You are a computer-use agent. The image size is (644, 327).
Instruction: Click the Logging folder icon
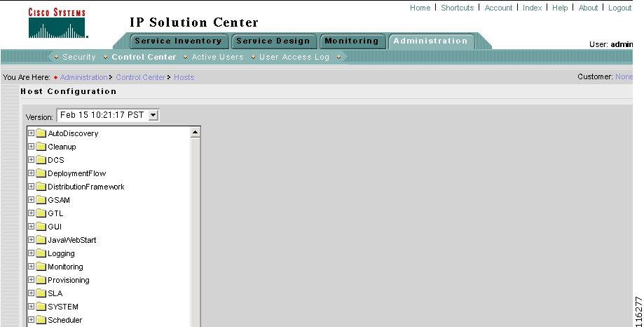click(41, 253)
